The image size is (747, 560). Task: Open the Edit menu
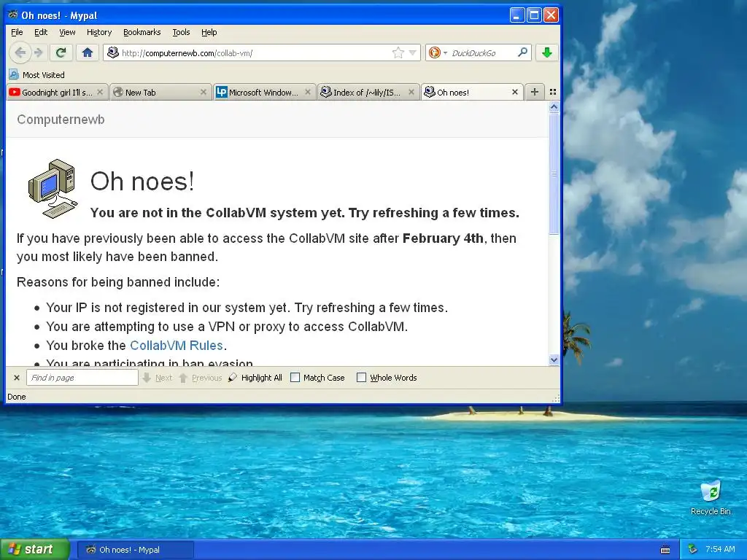[x=41, y=32]
